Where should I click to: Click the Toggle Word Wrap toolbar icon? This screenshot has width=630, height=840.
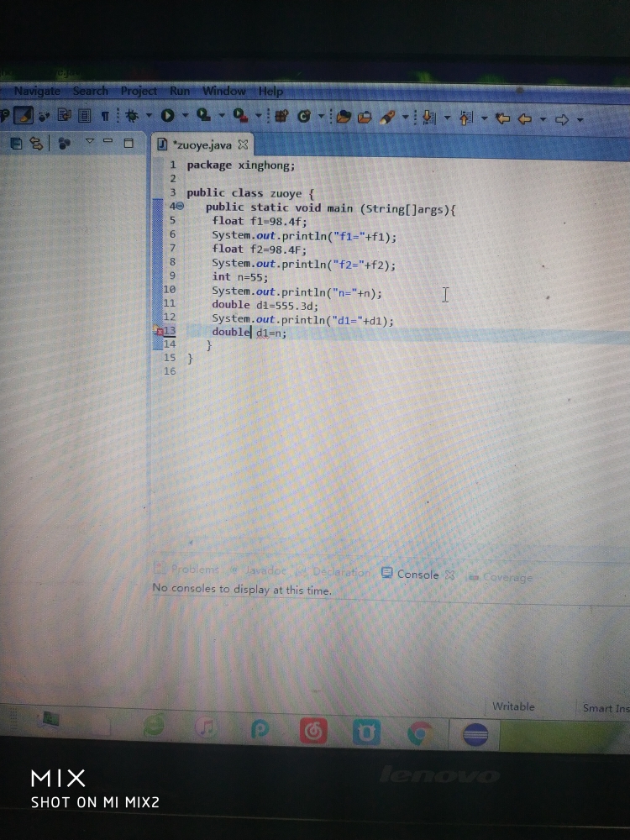65,114
